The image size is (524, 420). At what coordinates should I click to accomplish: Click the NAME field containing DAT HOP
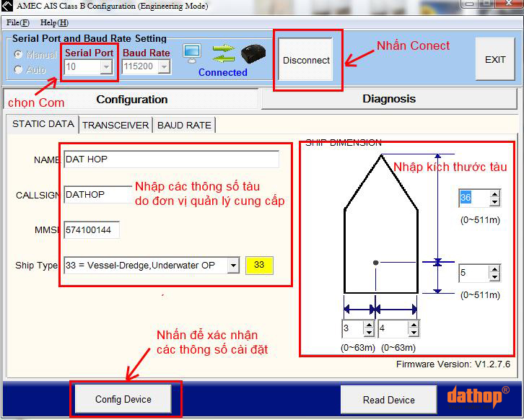[x=172, y=159]
